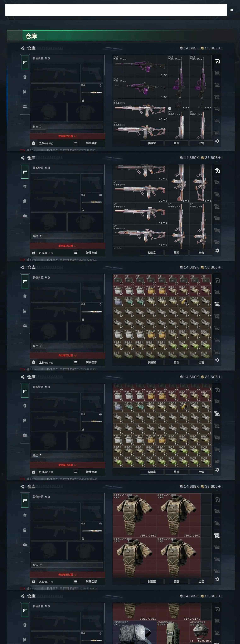Click the 收藏室 button under the M14 rifle list
Image resolution: width=240 pixels, height=644 pixels.
point(151,143)
